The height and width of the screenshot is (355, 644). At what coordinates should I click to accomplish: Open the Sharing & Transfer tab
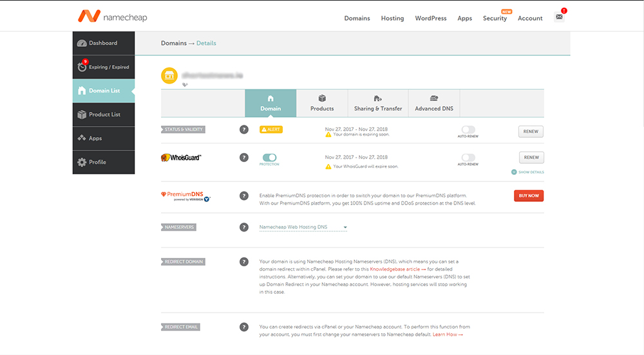tap(378, 104)
